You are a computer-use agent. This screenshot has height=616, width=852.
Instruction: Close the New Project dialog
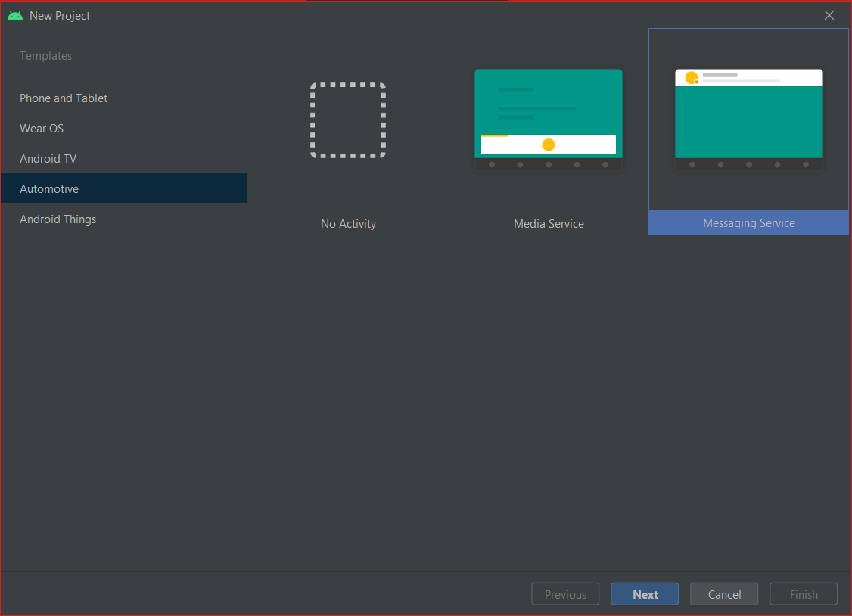click(x=829, y=15)
